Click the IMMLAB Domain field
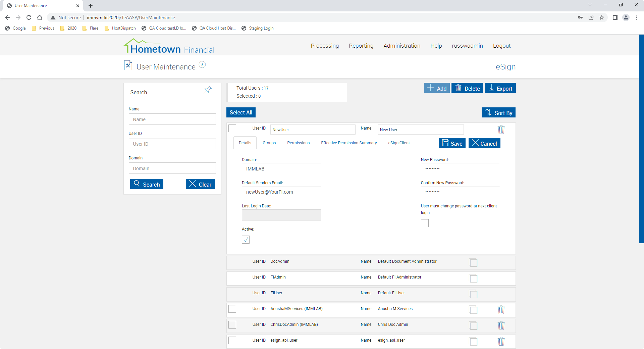644x349 pixels. tap(281, 168)
